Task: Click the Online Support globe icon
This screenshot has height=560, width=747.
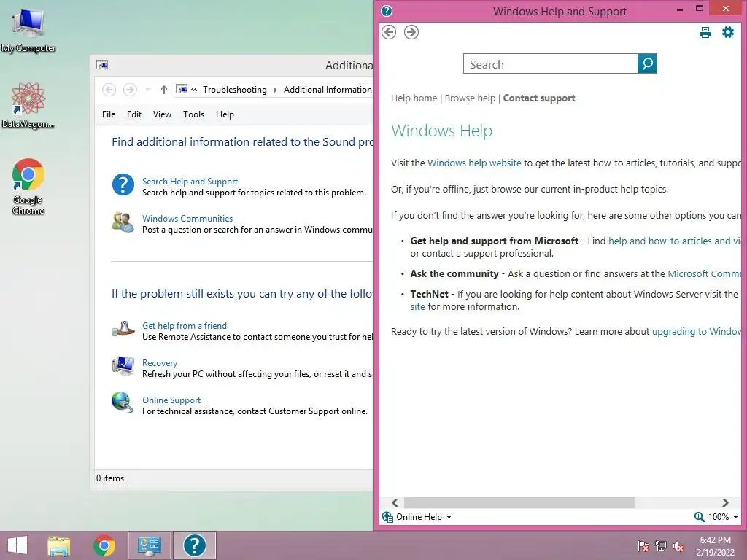Action: pos(123,402)
